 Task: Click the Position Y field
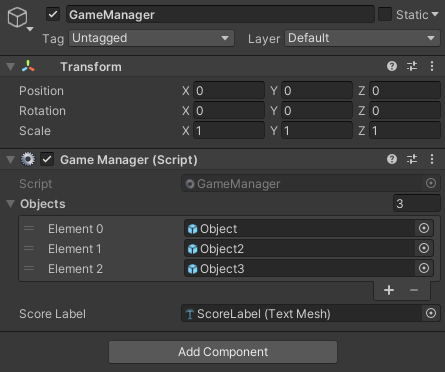317,90
